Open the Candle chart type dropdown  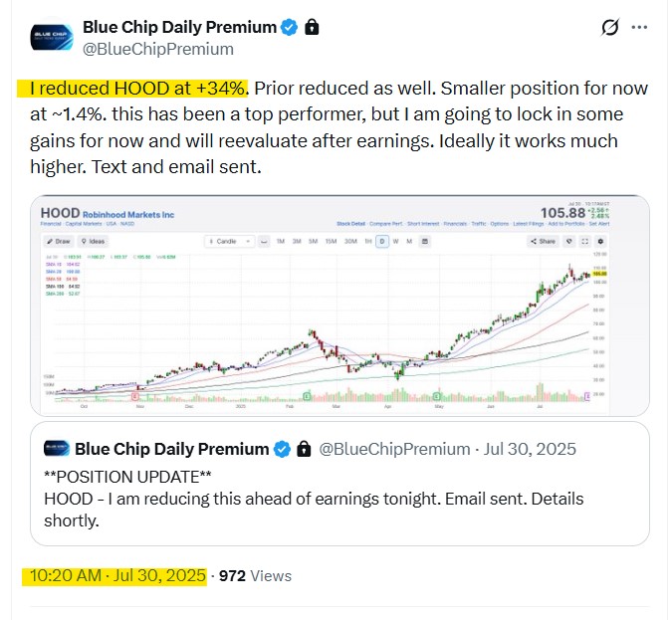pyautogui.click(x=228, y=241)
